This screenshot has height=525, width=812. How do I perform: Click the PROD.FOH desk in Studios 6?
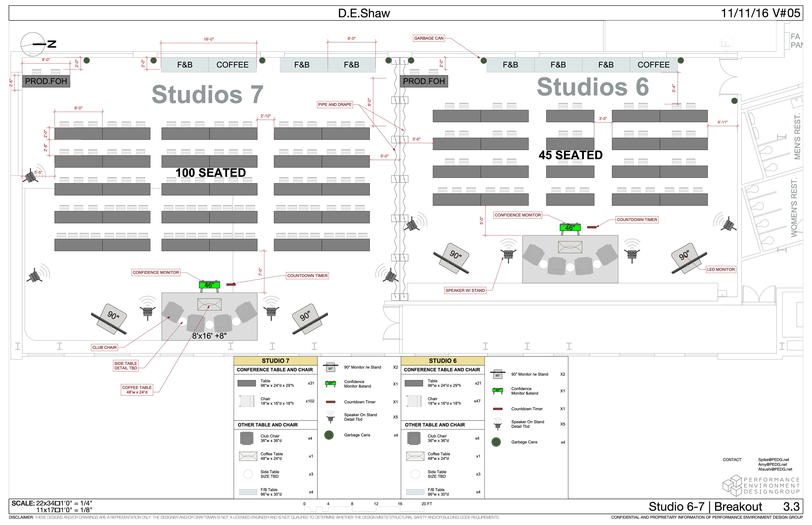(x=424, y=81)
